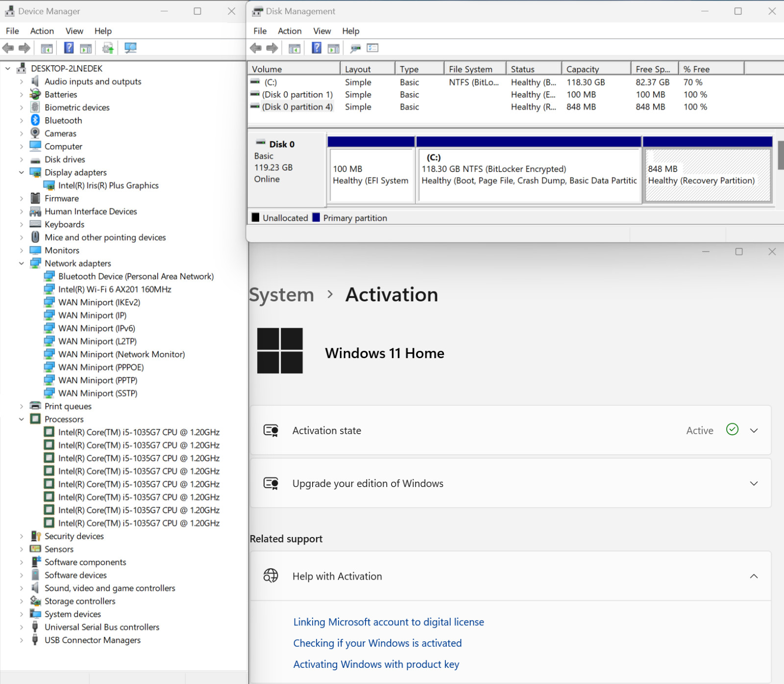Click Universal Serial Bus controllers icon
Image resolution: width=784 pixels, height=684 pixels.
[x=35, y=627]
